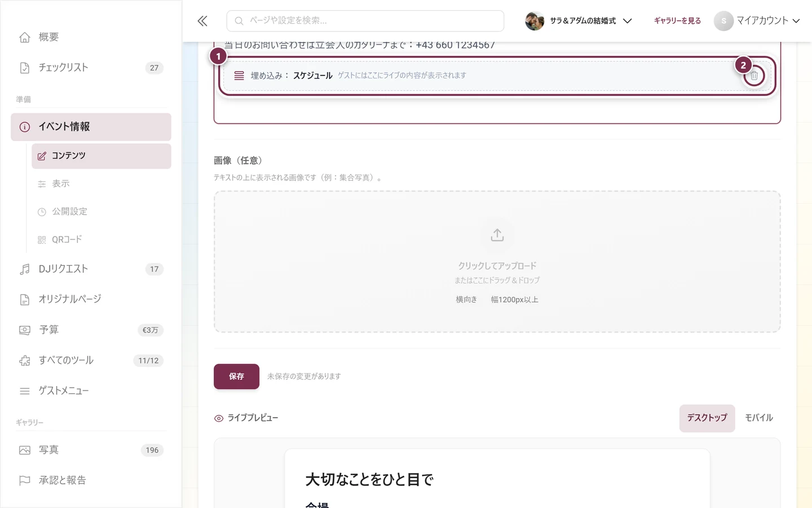812x508 pixels.
Task: Click the 予算 badge showing €3万
Action: 150,330
